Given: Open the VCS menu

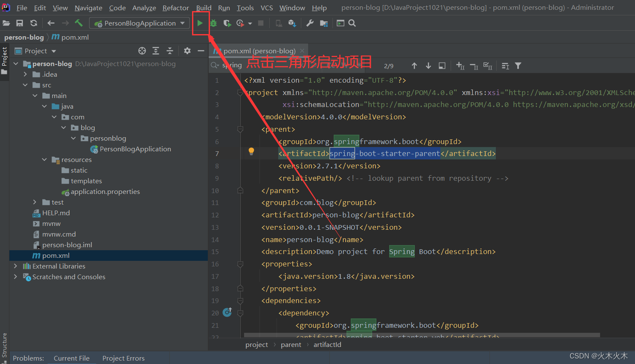Looking at the screenshot, I should coord(267,8).
